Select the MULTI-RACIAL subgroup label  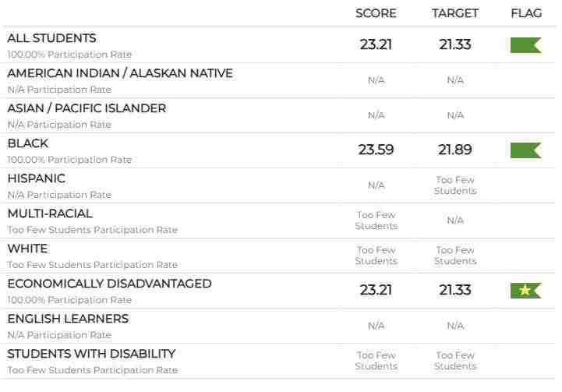click(x=50, y=214)
